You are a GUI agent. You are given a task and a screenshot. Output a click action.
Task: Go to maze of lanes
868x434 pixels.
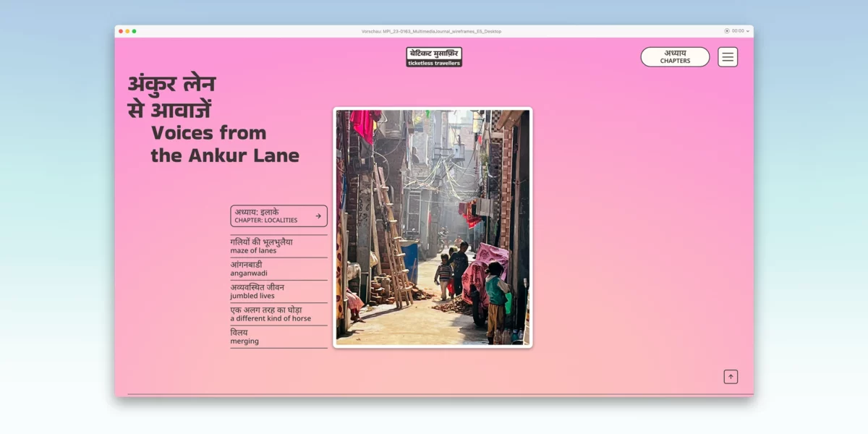(278, 246)
